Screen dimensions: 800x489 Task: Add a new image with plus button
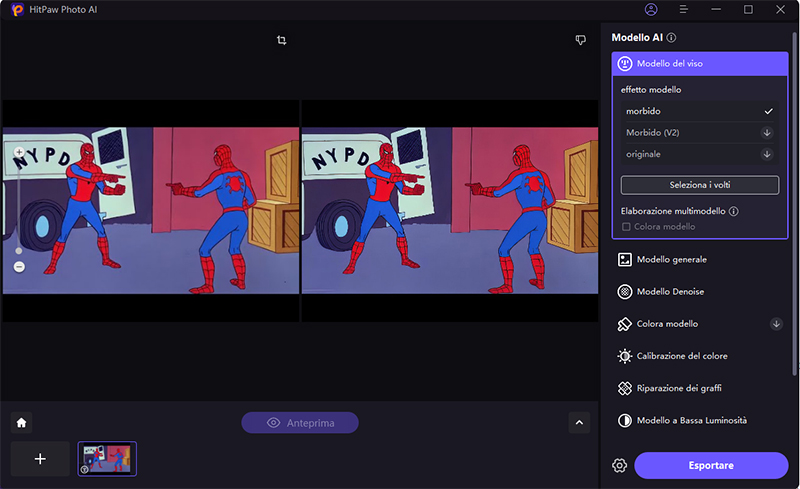[x=40, y=459]
